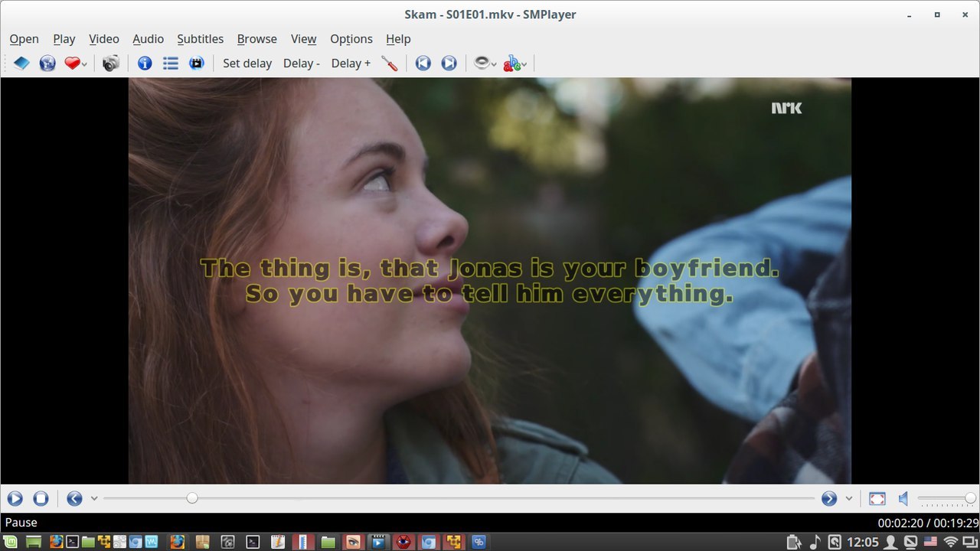Click the clock showing 12:05
The height and width of the screenshot is (551, 980).
(x=863, y=542)
